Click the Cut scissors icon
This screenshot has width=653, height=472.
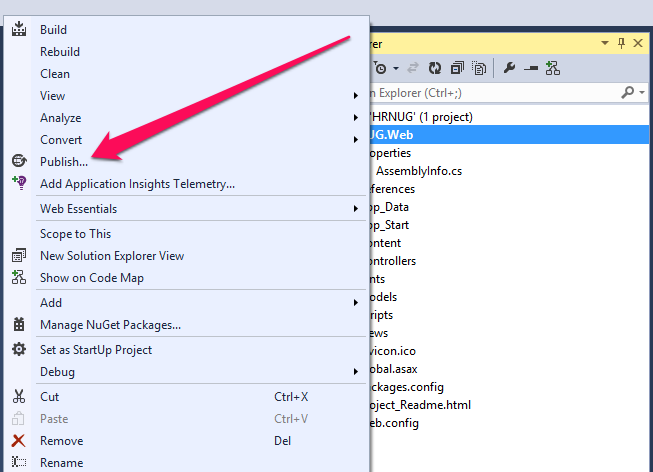19,396
